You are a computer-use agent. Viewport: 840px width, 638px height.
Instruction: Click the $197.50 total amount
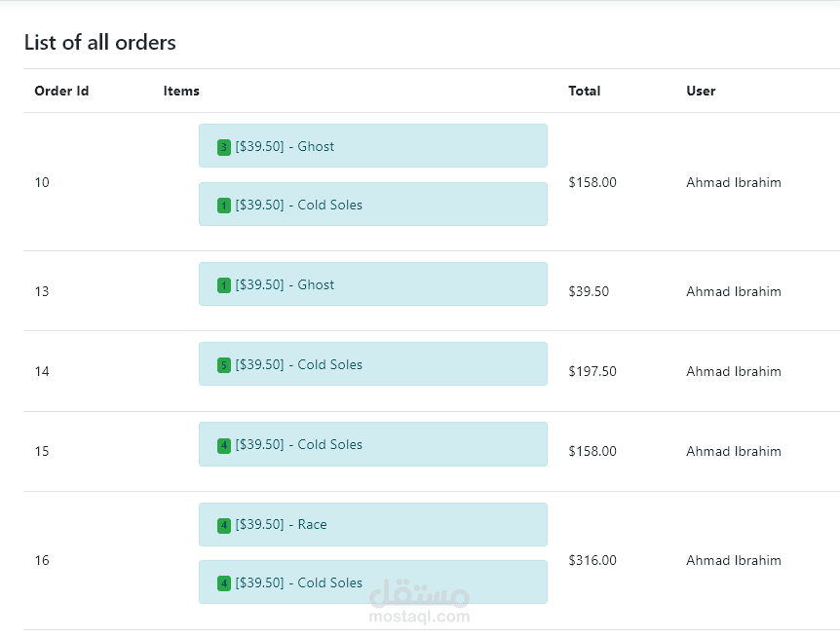click(592, 371)
